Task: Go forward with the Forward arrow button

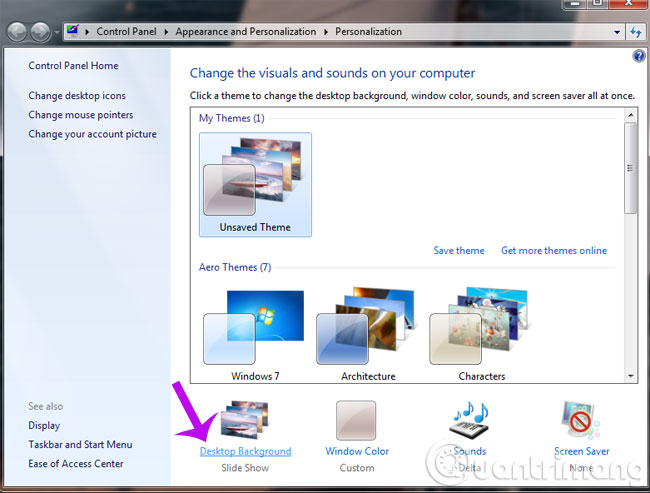Action: 41,32
